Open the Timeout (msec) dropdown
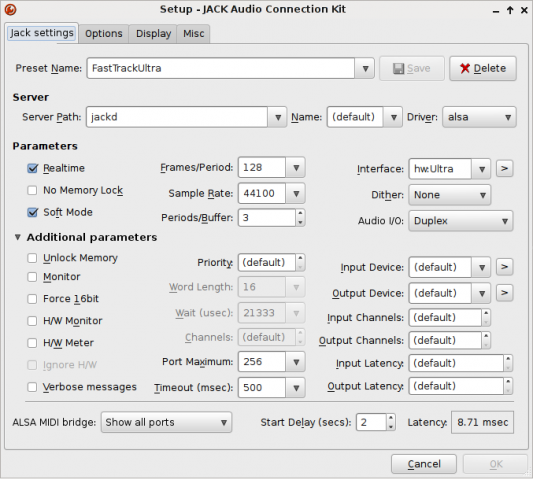533x480 pixels. (296, 388)
